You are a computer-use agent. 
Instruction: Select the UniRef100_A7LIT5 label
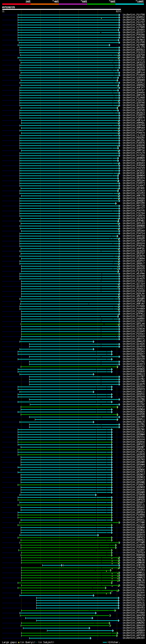click(134, 48)
